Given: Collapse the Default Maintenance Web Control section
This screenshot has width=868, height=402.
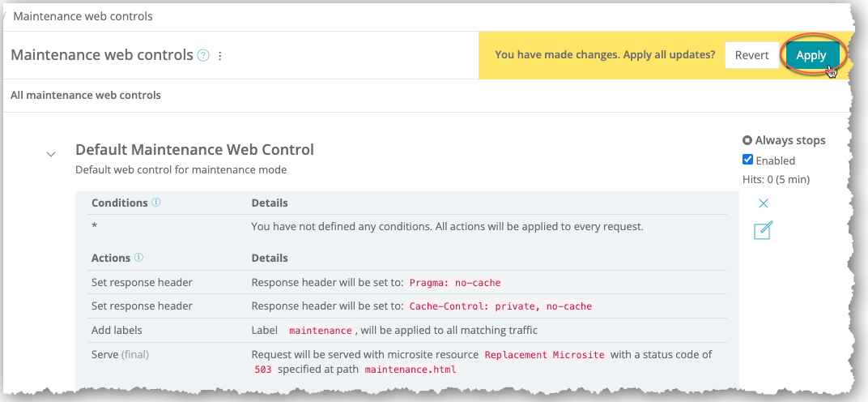Looking at the screenshot, I should [51, 154].
